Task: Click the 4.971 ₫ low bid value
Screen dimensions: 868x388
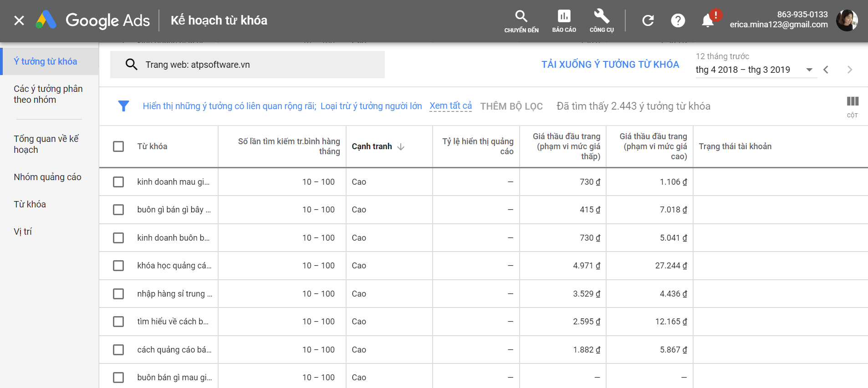Action: click(587, 266)
